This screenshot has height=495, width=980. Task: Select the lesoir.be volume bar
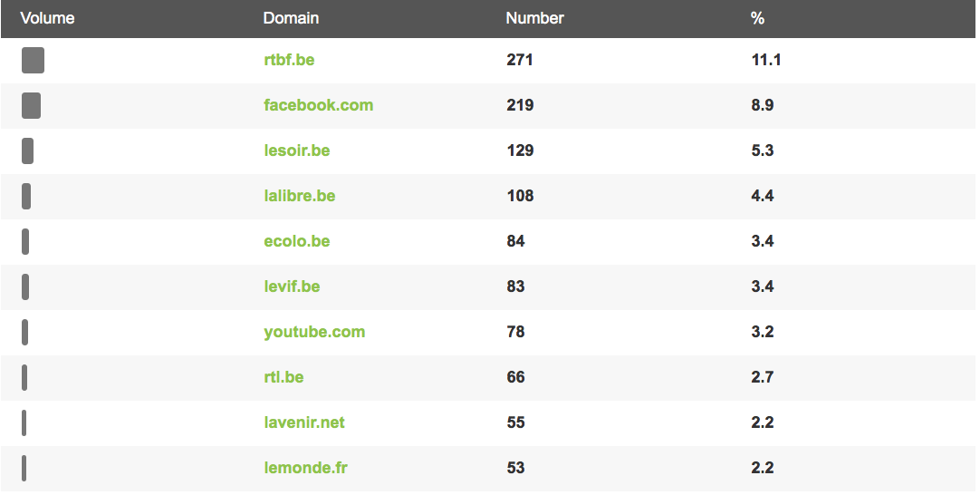coord(27,150)
